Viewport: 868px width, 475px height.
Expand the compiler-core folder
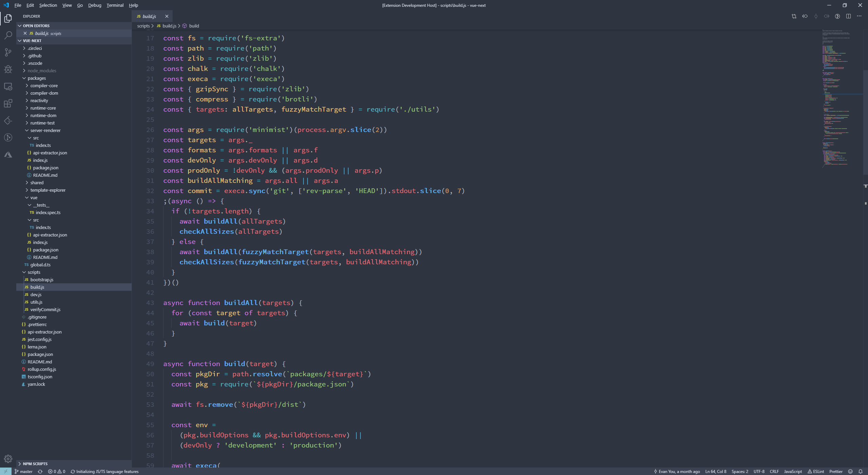(44, 85)
